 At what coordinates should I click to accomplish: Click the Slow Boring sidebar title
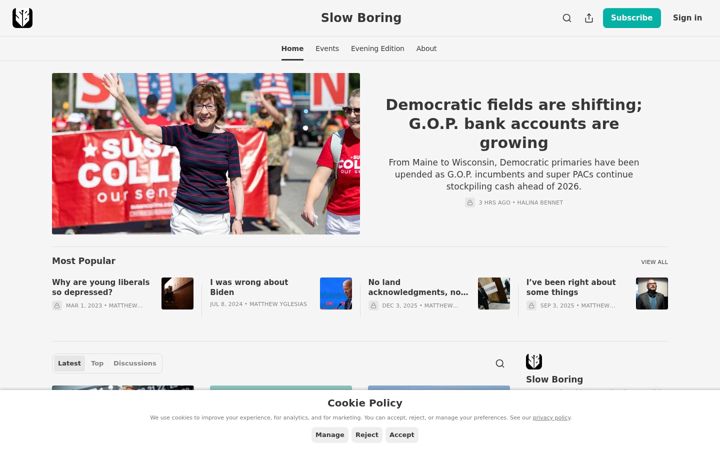[x=554, y=379]
